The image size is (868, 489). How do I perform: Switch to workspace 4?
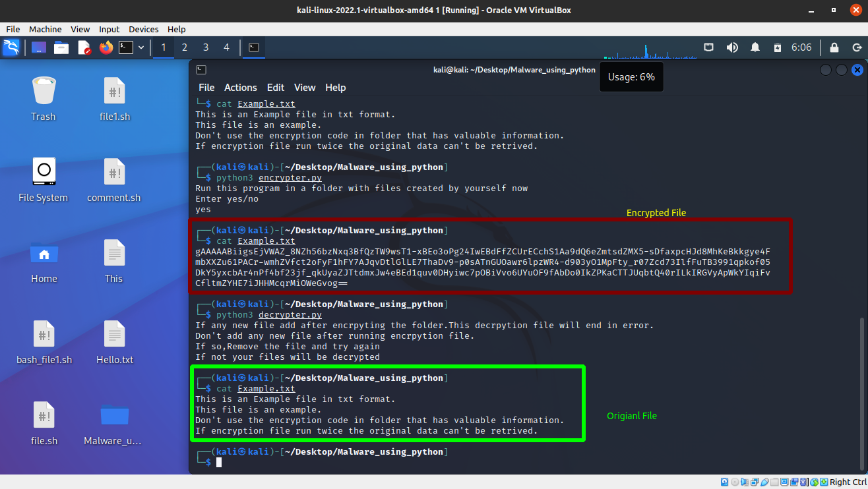227,47
